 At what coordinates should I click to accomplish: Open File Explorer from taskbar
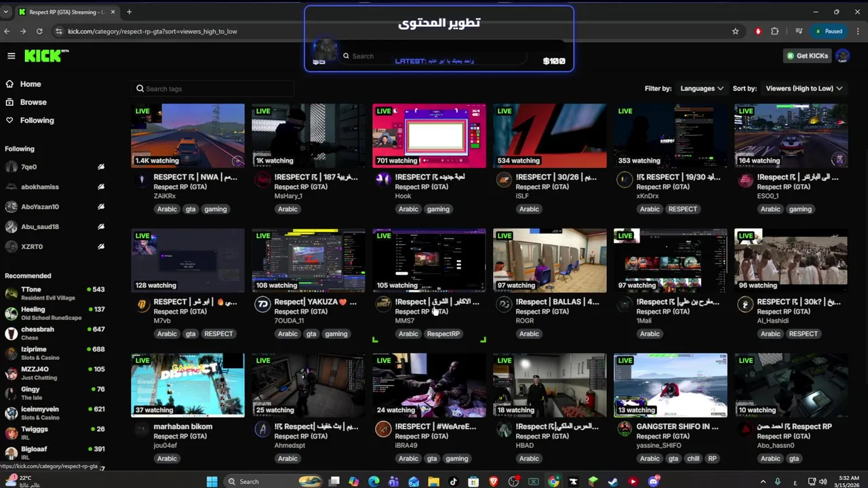433,482
